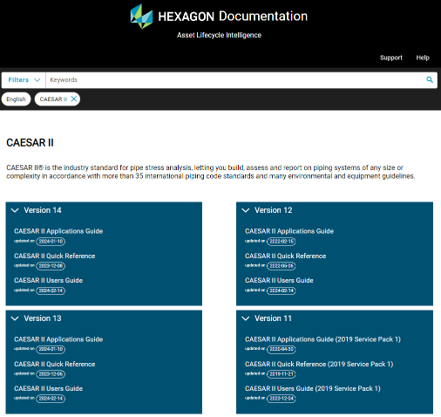
Task: Click the English language chip
Action: 16,99
